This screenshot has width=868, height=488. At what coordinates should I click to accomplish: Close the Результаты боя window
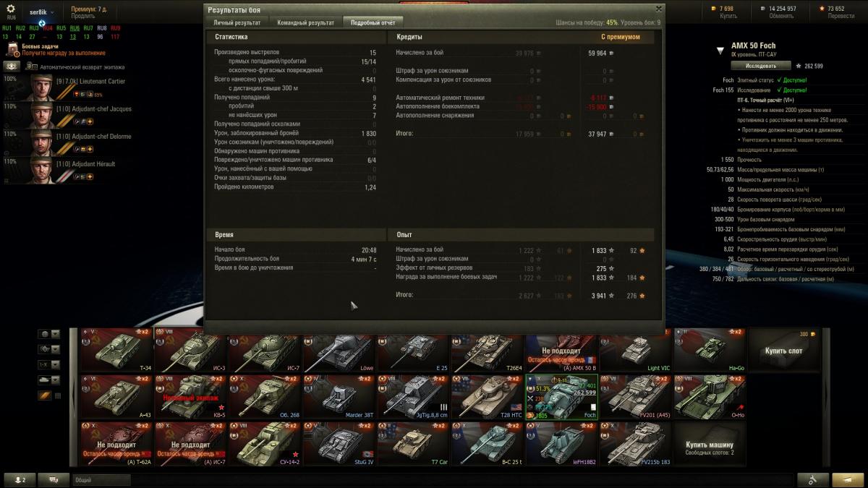pyautogui.click(x=658, y=9)
